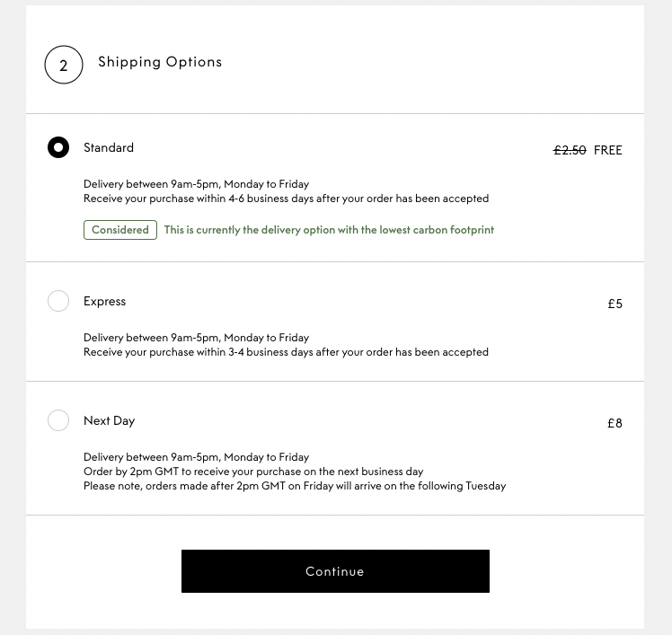Pick the Next Day radio button
Viewport: 672px width, 635px height.
(x=58, y=420)
